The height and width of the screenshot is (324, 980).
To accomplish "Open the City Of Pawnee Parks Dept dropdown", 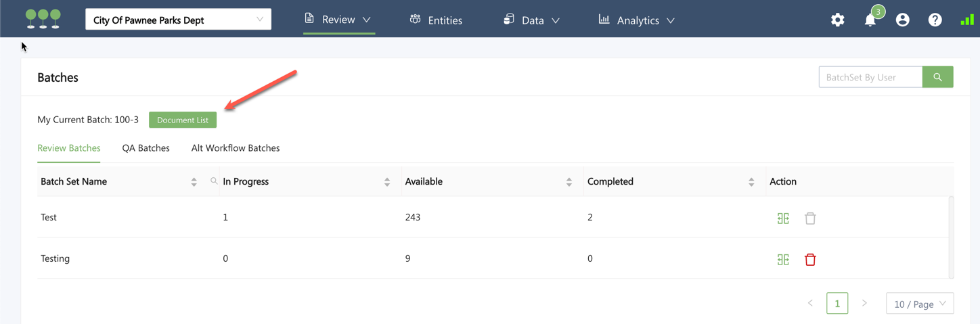I will tap(178, 20).
